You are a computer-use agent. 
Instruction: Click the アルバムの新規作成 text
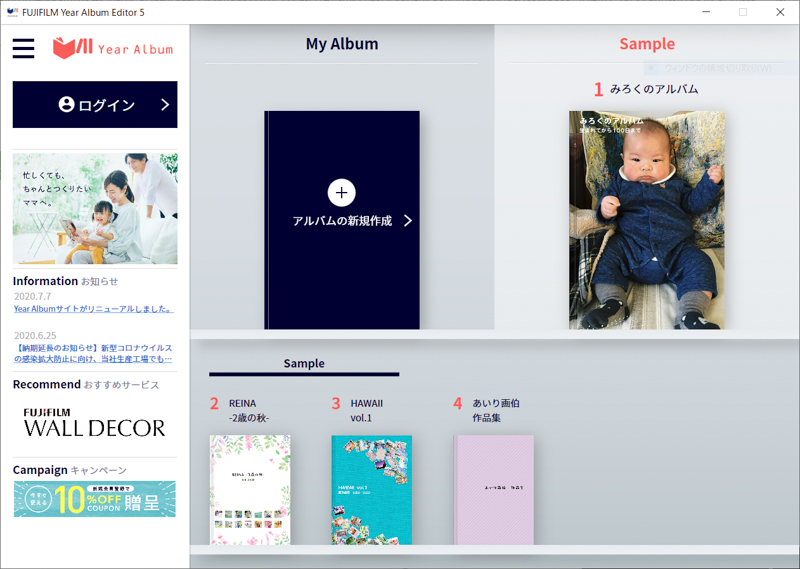(x=342, y=221)
